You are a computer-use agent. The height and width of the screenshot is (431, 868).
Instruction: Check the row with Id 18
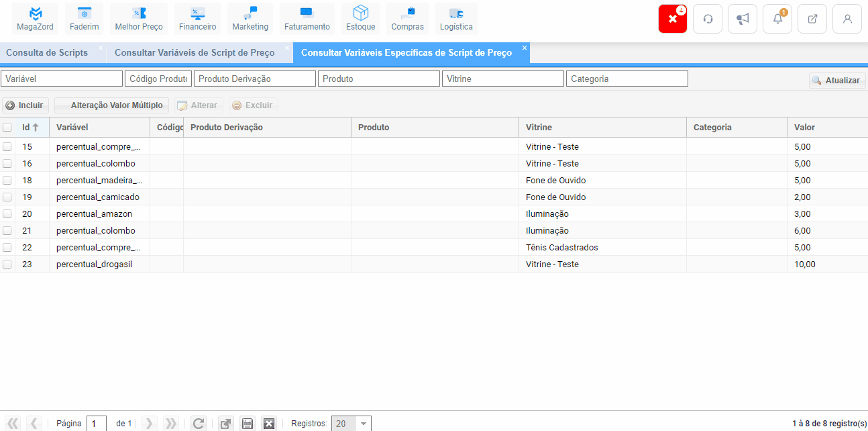pos(7,180)
